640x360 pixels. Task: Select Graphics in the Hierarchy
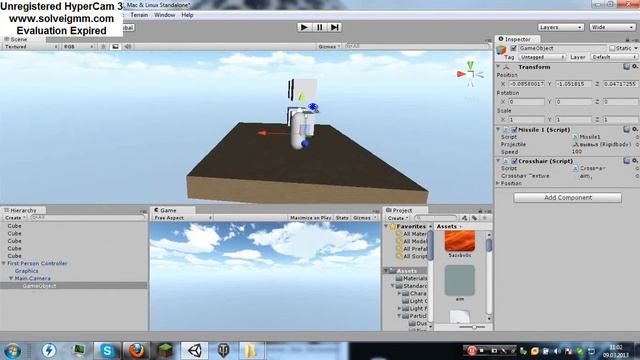(27, 271)
